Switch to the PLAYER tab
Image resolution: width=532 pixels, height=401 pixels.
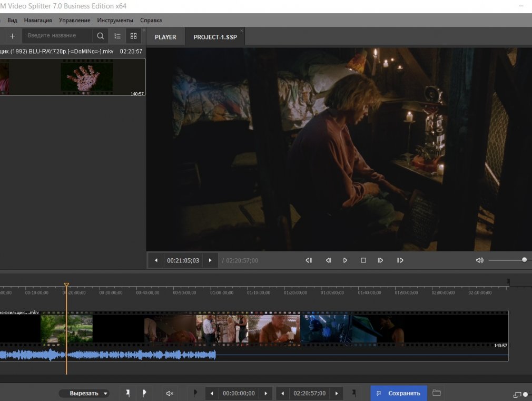[165, 37]
